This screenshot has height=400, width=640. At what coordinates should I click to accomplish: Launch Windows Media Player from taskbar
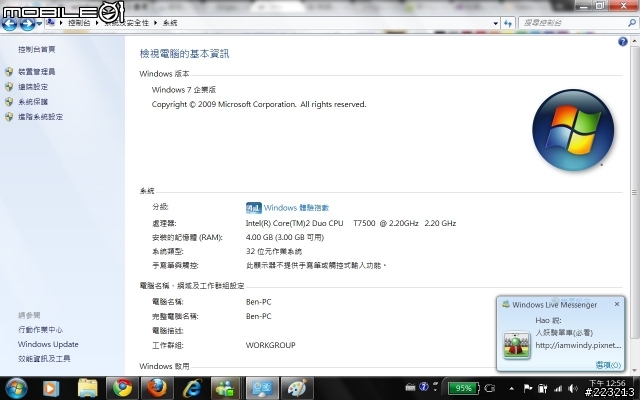pos(51,388)
